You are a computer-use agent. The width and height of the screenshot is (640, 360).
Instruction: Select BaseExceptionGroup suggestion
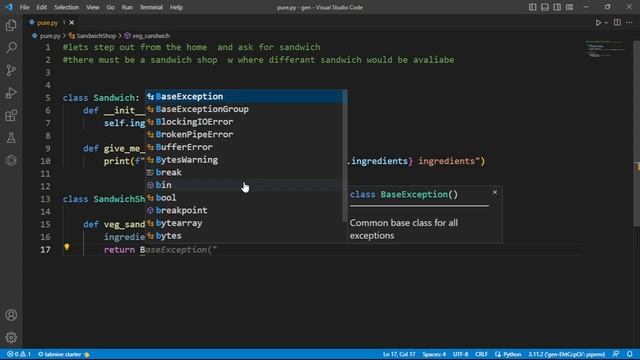(x=244, y=109)
